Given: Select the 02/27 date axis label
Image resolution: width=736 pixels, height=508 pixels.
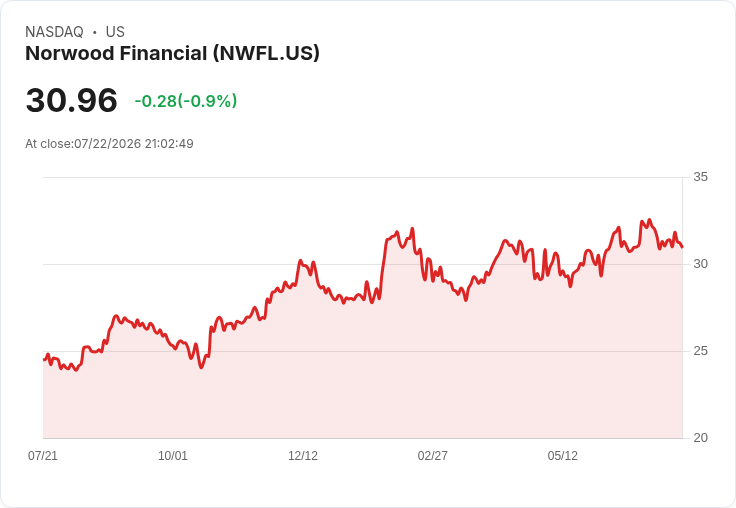Looking at the screenshot, I should click(433, 456).
